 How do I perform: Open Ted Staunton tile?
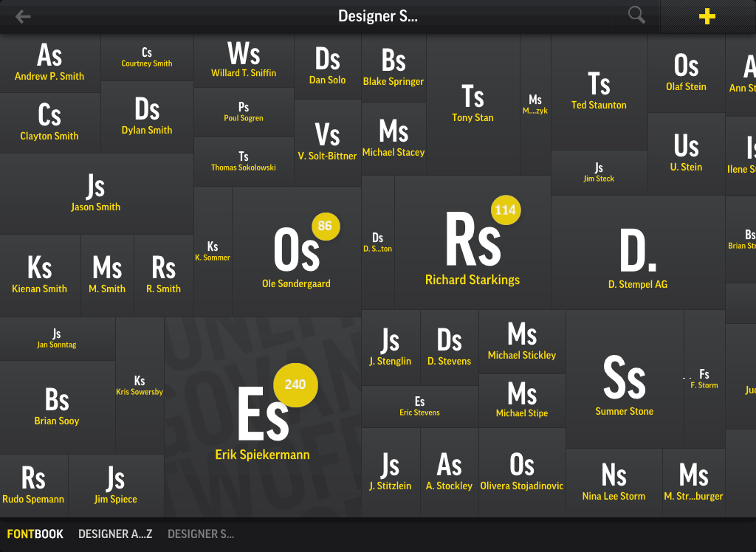[599, 92]
